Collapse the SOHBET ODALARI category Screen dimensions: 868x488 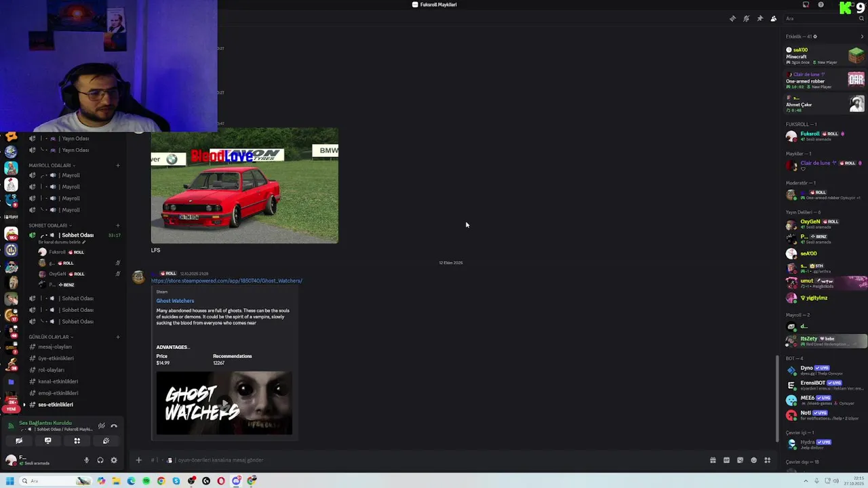(x=49, y=225)
